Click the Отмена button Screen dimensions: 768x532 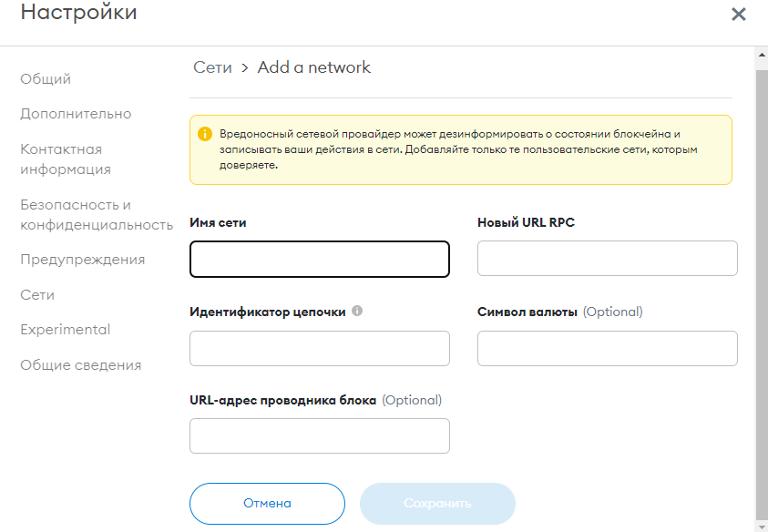coord(268,504)
